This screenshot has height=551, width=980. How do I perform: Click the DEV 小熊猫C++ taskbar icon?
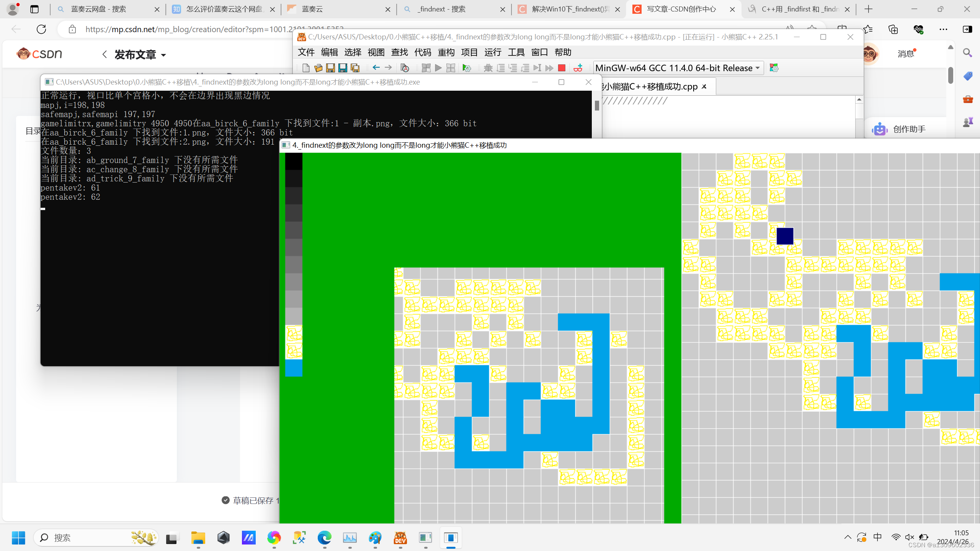click(x=400, y=538)
